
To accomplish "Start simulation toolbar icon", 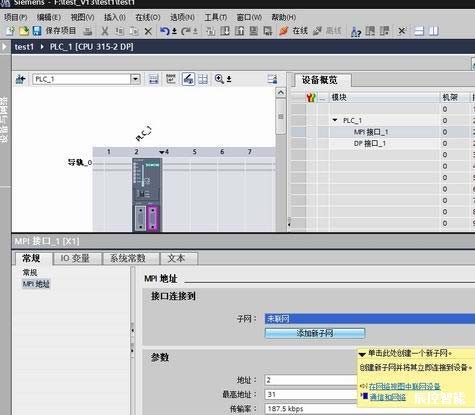I will (x=254, y=31).
